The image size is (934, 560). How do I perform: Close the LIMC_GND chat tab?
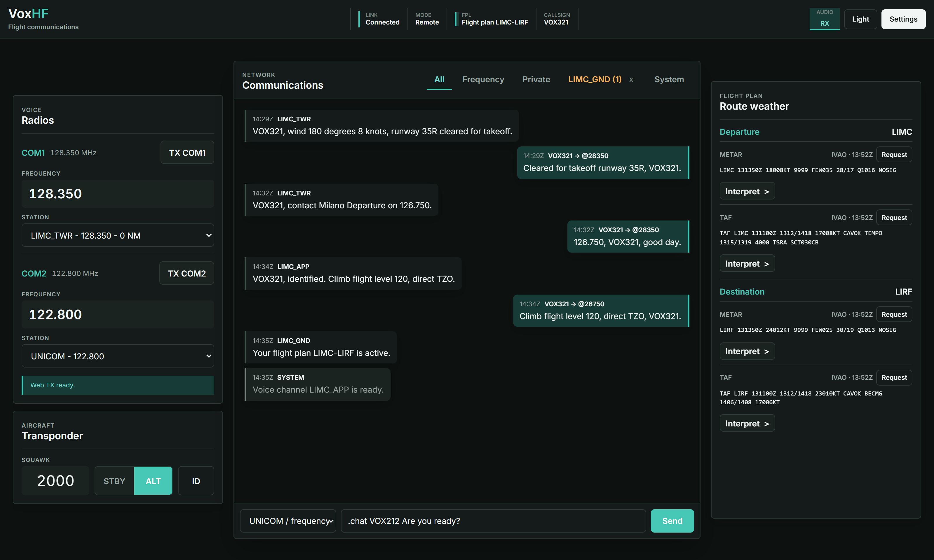pyautogui.click(x=631, y=80)
